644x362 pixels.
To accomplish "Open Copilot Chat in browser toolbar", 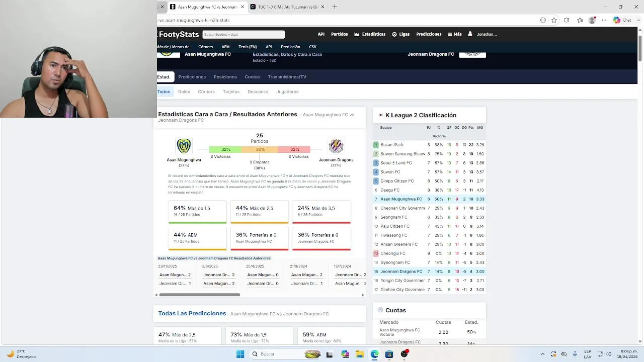I will click(x=622, y=20).
